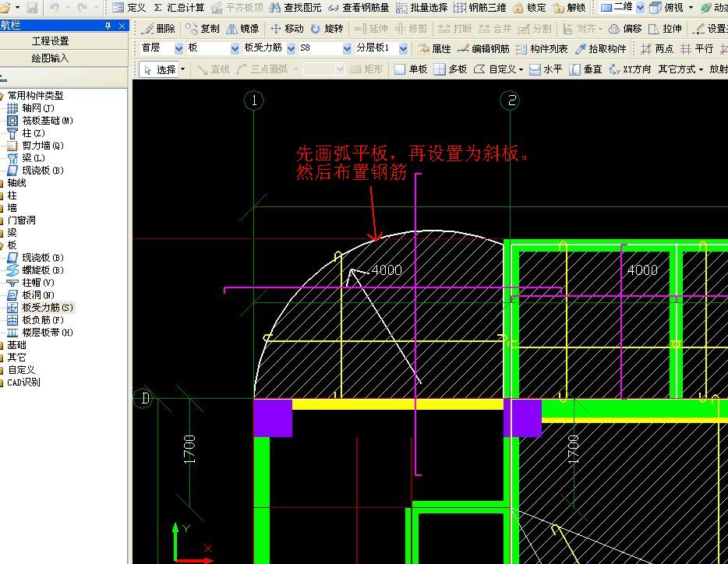
Task: Run 汇总计算 (summary calculation)
Action: 178,8
